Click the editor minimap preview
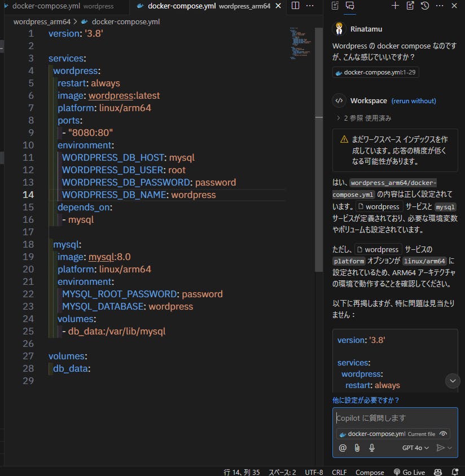Viewport: 465px width, 476px height. (x=300, y=43)
